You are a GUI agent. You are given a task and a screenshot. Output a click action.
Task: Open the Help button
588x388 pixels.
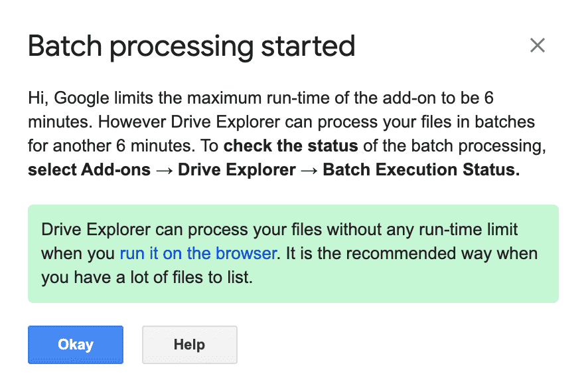189,344
